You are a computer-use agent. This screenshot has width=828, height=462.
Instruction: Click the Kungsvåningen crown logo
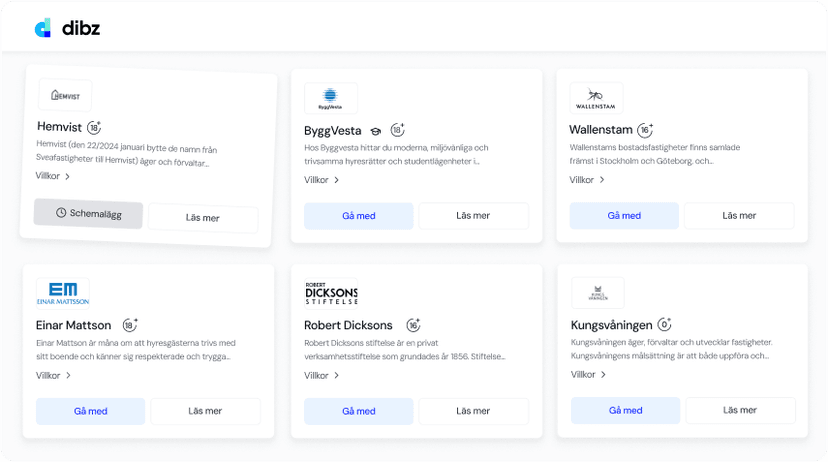pos(598,293)
